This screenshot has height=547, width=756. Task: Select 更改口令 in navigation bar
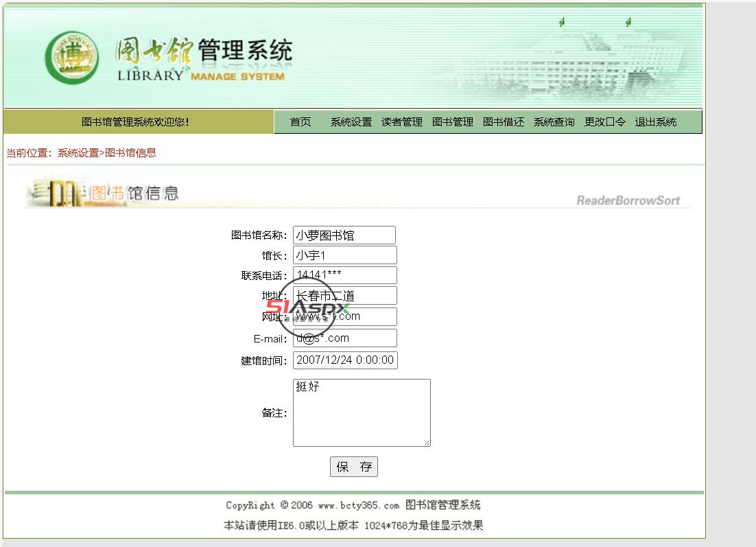(604, 122)
